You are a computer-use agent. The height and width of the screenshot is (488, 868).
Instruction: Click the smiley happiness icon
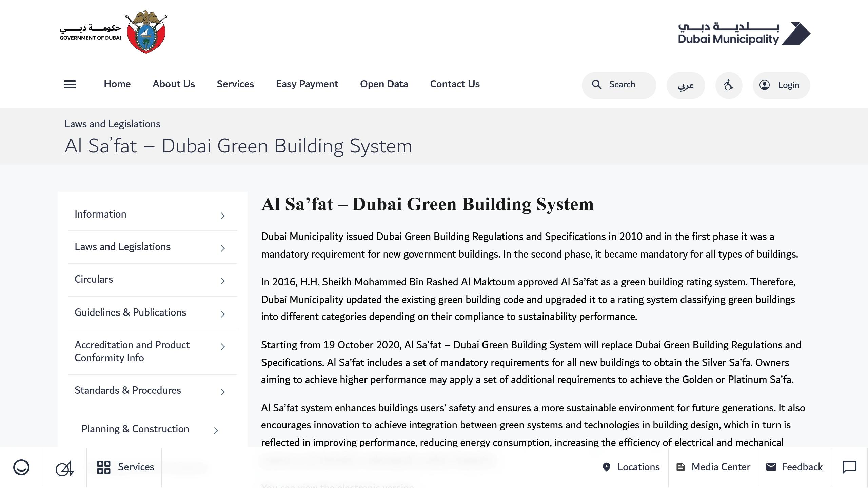21,467
